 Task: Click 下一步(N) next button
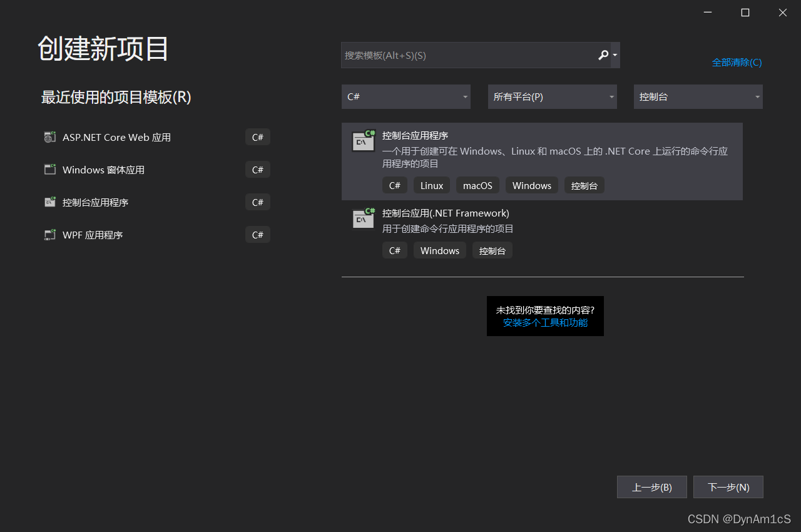[x=728, y=487]
